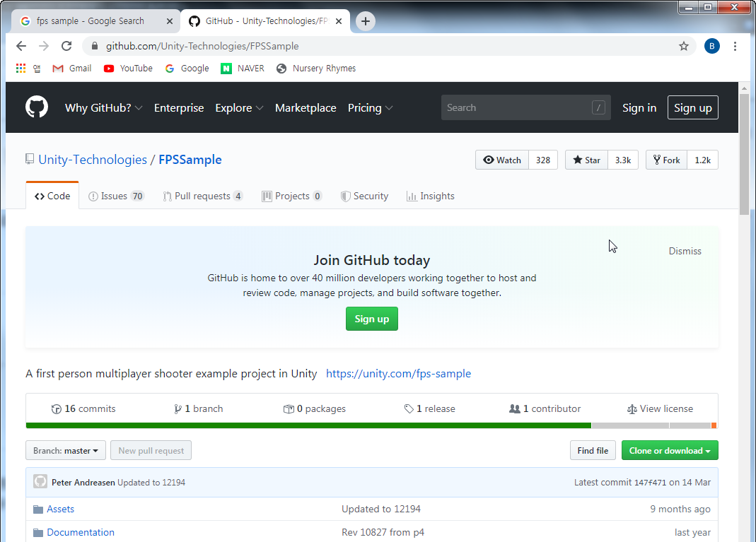
Task: Open the Enterprise nav link
Action: click(179, 108)
